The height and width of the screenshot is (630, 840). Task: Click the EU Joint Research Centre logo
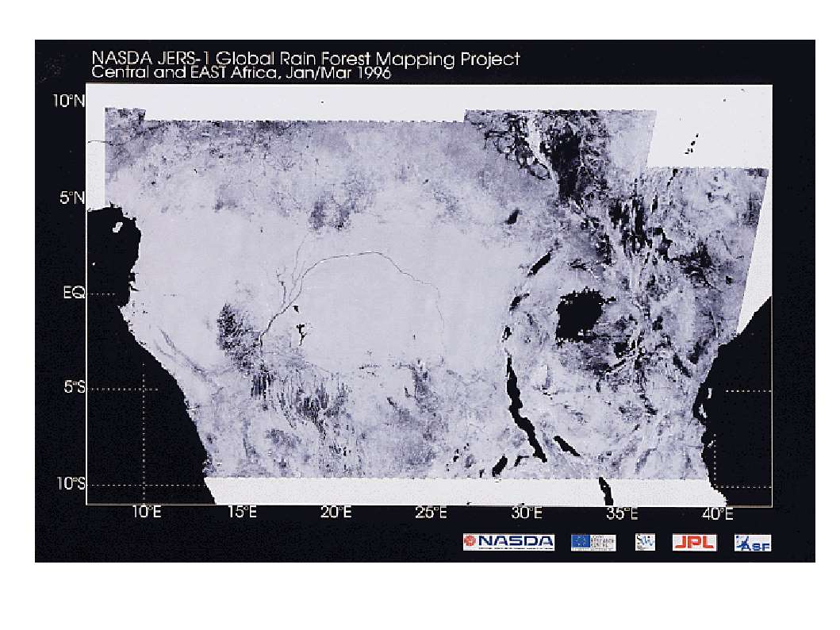point(593,542)
